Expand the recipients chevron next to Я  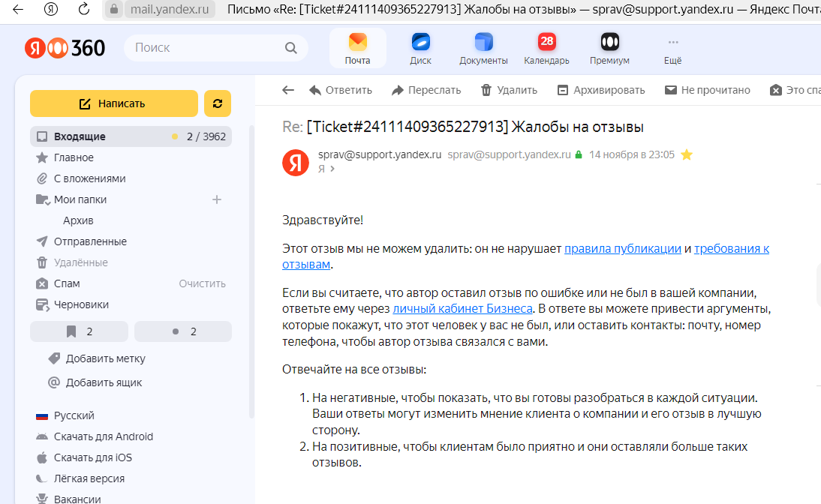click(332, 169)
